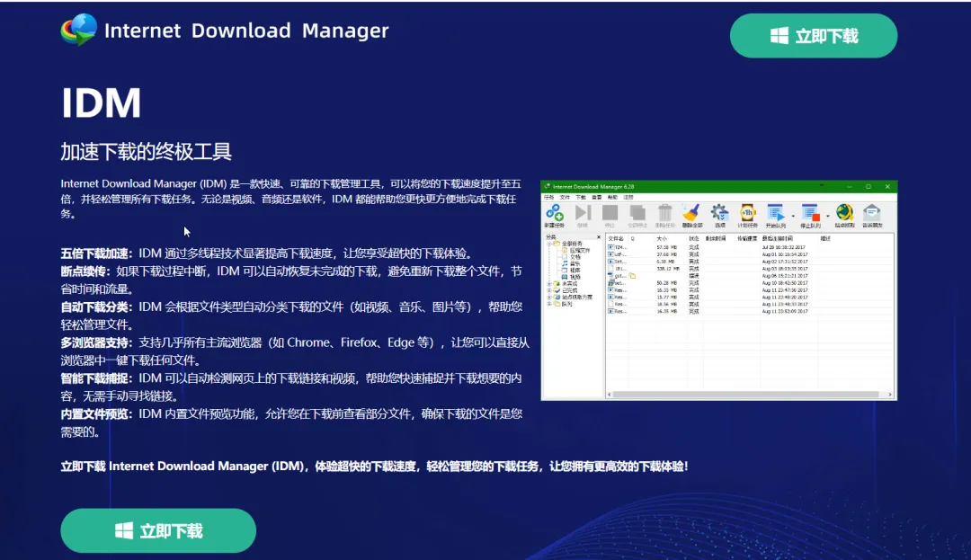
Task: Click the 加速下载的终极工具 heading
Action: (147, 152)
